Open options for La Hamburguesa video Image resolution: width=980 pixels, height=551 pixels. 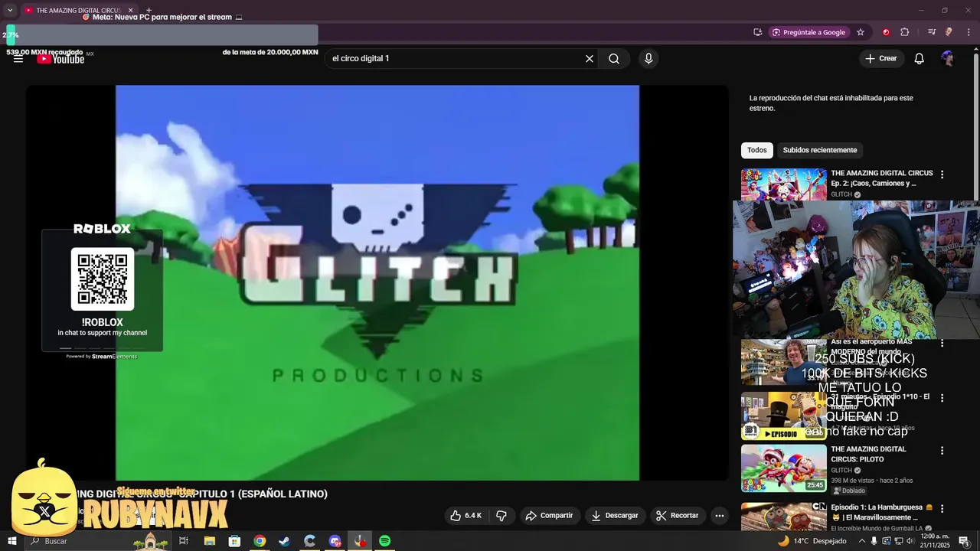[942, 508]
